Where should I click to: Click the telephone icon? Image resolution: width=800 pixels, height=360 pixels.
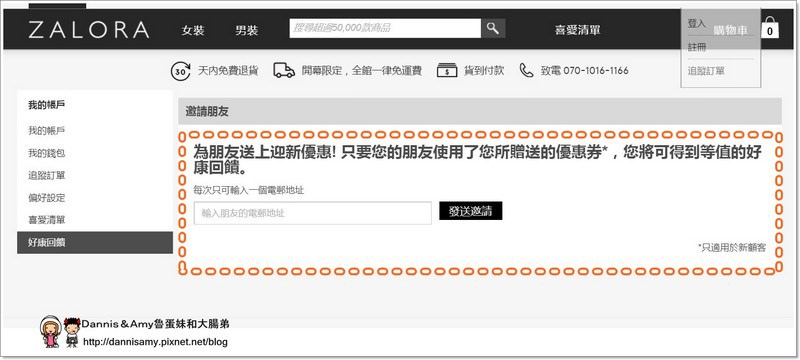[x=526, y=70]
